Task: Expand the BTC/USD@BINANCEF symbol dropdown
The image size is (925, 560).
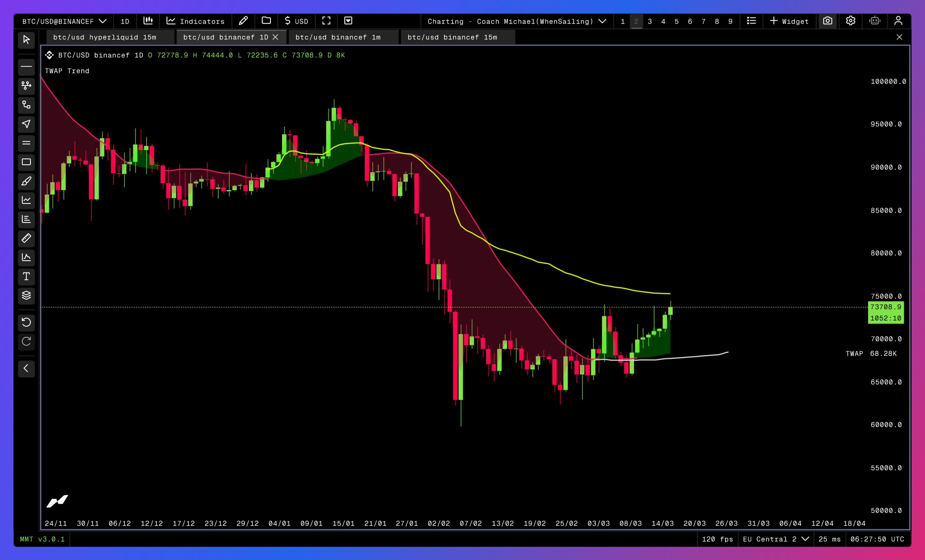Action: [x=64, y=21]
